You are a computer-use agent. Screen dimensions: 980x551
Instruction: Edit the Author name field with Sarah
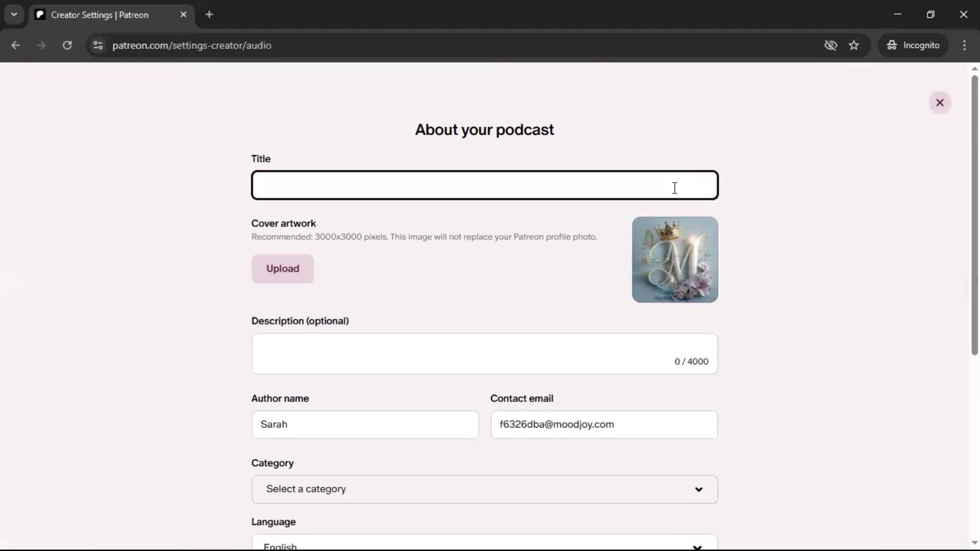pyautogui.click(x=365, y=424)
